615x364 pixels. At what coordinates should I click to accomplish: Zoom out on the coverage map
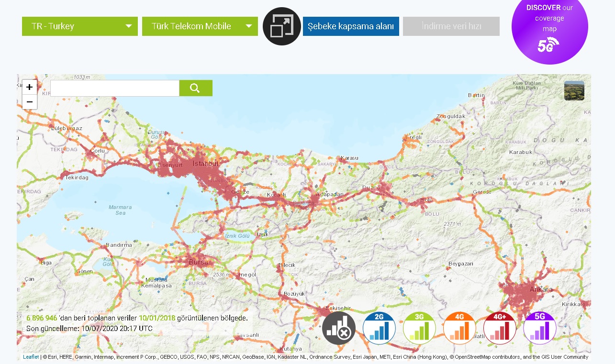[x=30, y=102]
